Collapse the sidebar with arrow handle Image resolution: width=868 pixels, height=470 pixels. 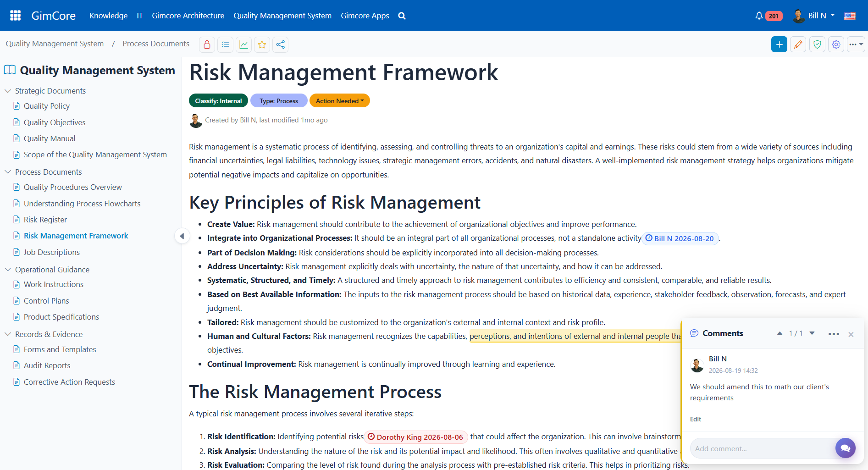coord(182,236)
